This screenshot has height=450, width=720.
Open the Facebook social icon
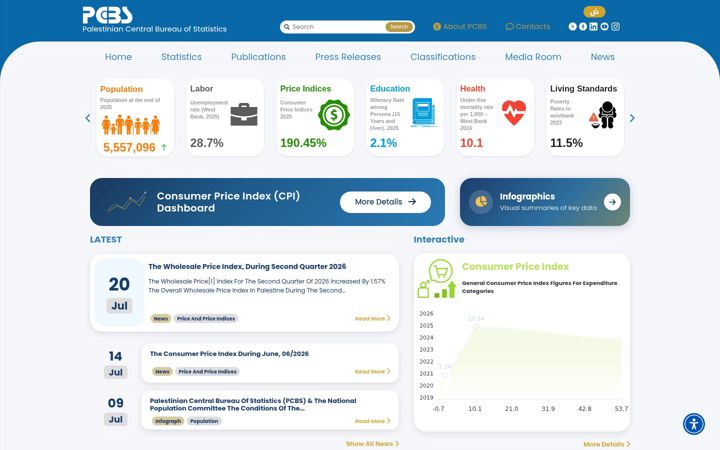pyautogui.click(x=583, y=27)
